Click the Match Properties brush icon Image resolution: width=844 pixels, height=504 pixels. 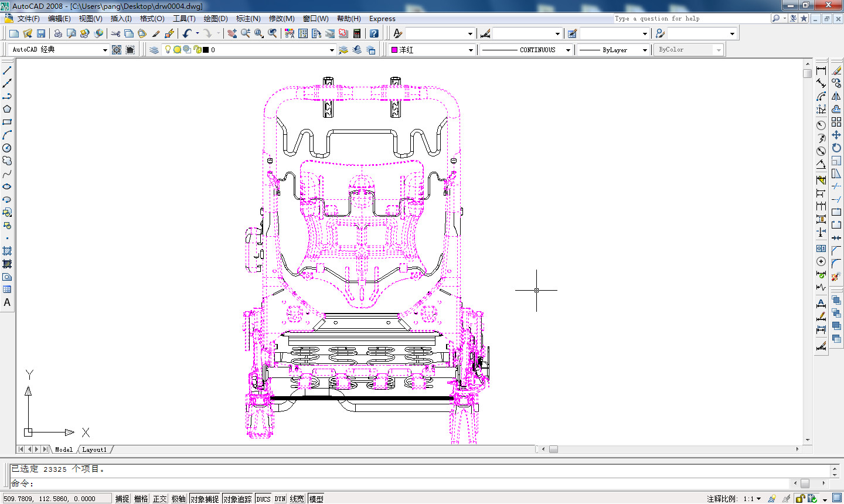(156, 33)
